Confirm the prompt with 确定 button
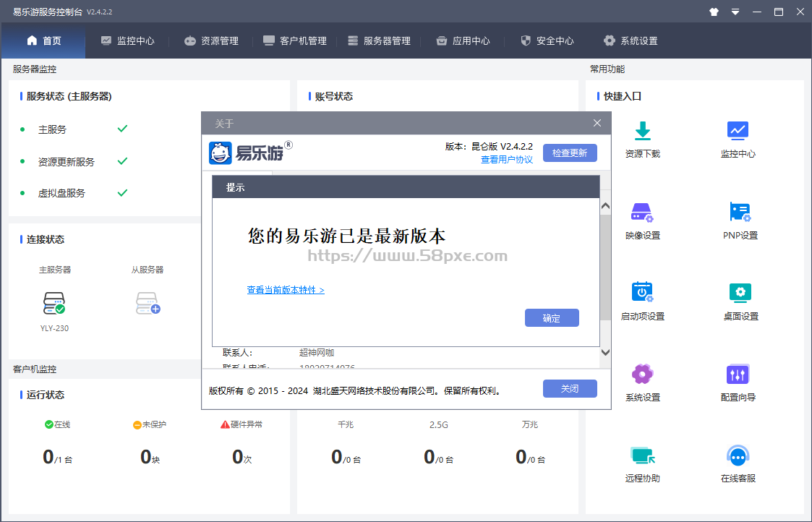Screen dimensions: 812x522 point(552,318)
